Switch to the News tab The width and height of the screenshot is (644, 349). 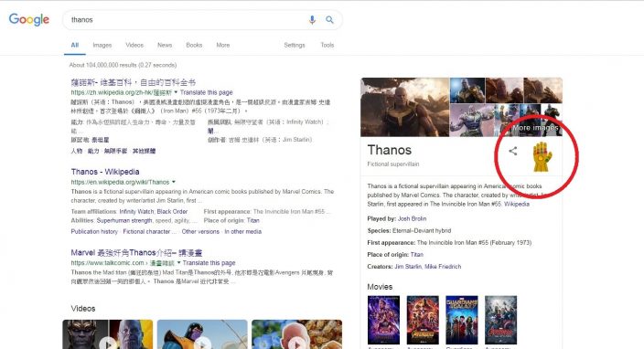[x=165, y=45]
